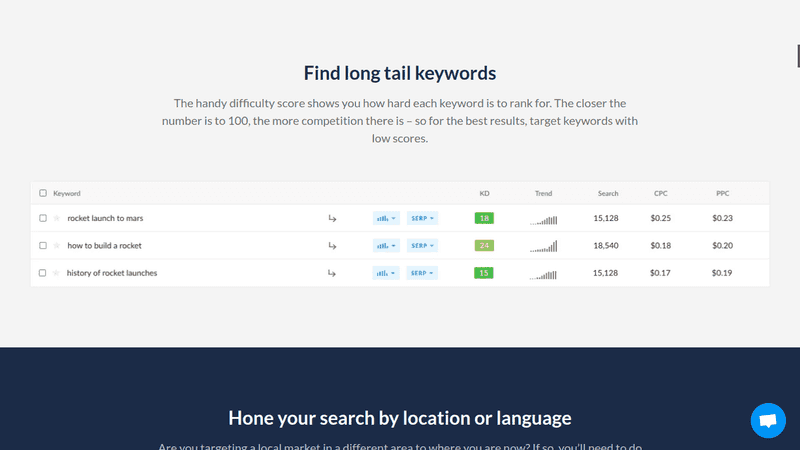Tick the checkbox for 'how to build a rocket'
The width and height of the screenshot is (800, 450).
pyautogui.click(x=43, y=245)
